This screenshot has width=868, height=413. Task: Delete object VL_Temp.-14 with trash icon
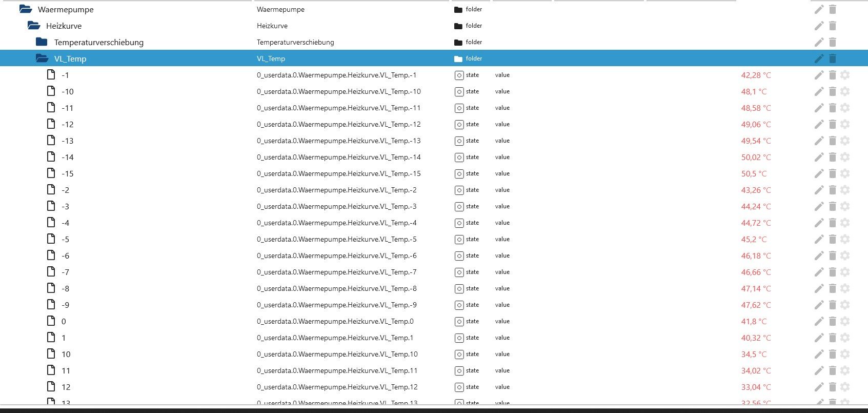click(833, 157)
